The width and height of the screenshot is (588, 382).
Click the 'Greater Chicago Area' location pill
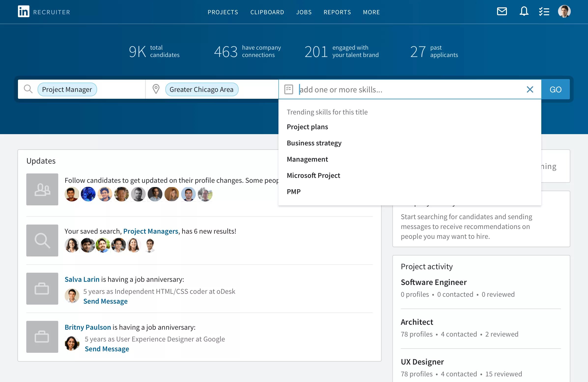click(x=201, y=89)
